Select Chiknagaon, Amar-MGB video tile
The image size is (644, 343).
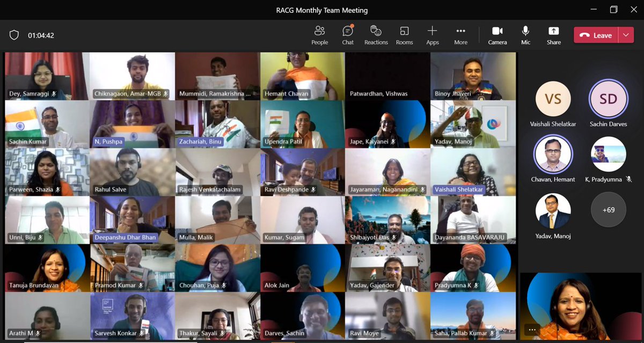coord(132,76)
